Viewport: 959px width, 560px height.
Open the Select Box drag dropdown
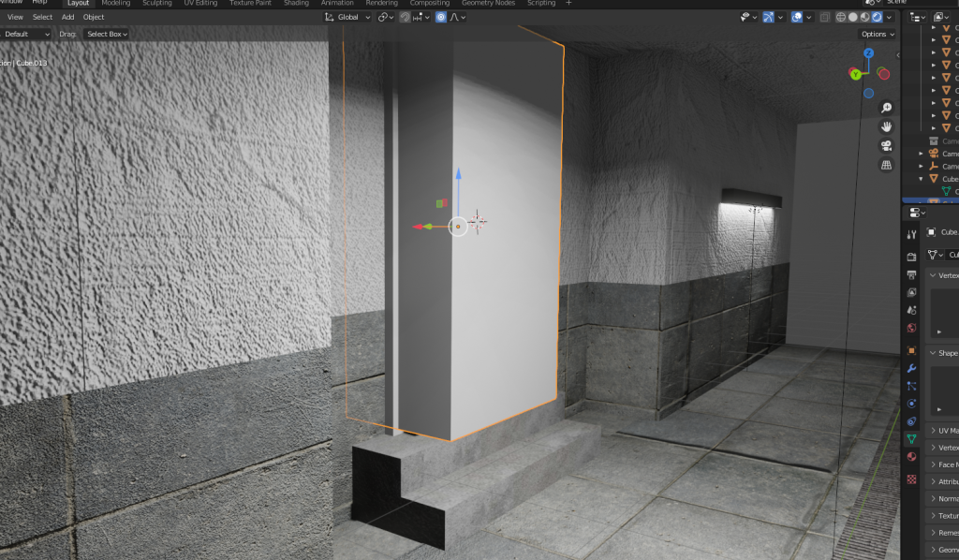click(x=106, y=34)
